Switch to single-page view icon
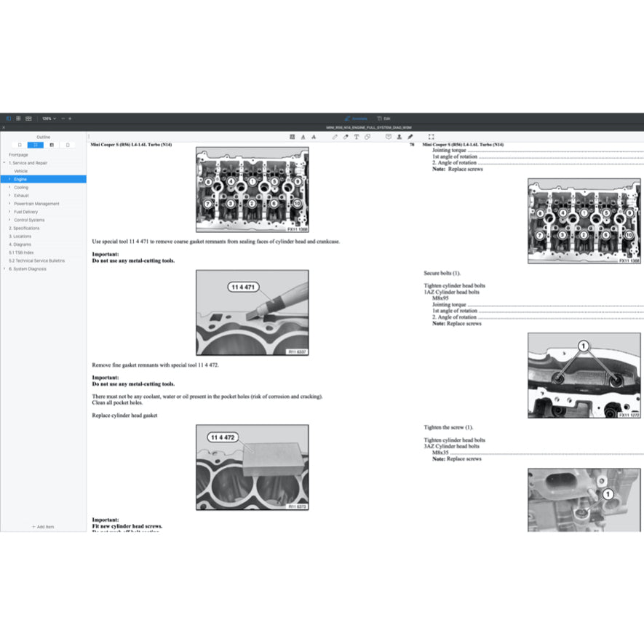 click(x=9, y=119)
